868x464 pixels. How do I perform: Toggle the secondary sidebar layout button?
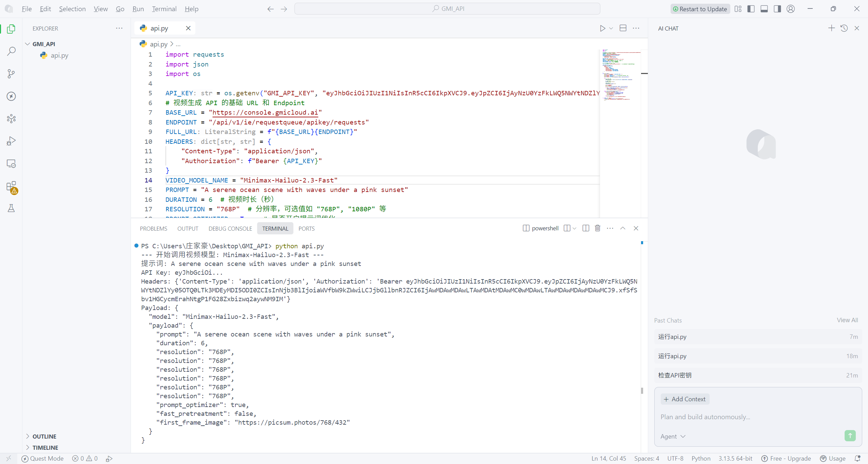click(x=777, y=9)
